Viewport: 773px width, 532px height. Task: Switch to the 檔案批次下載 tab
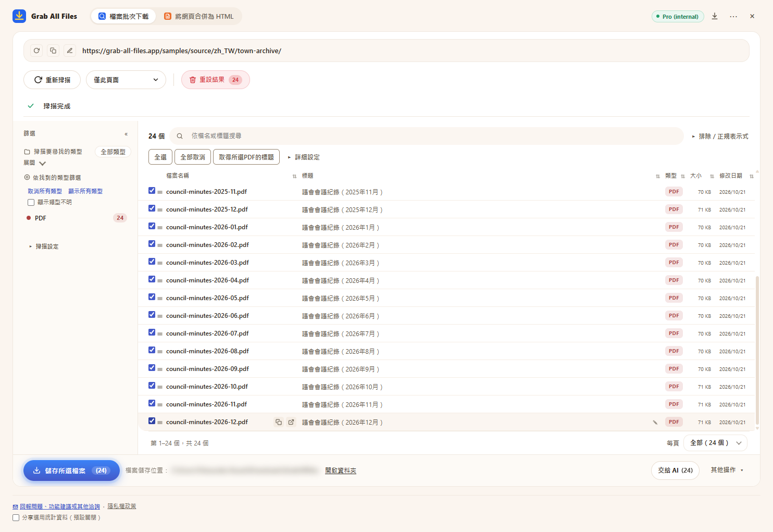(123, 16)
